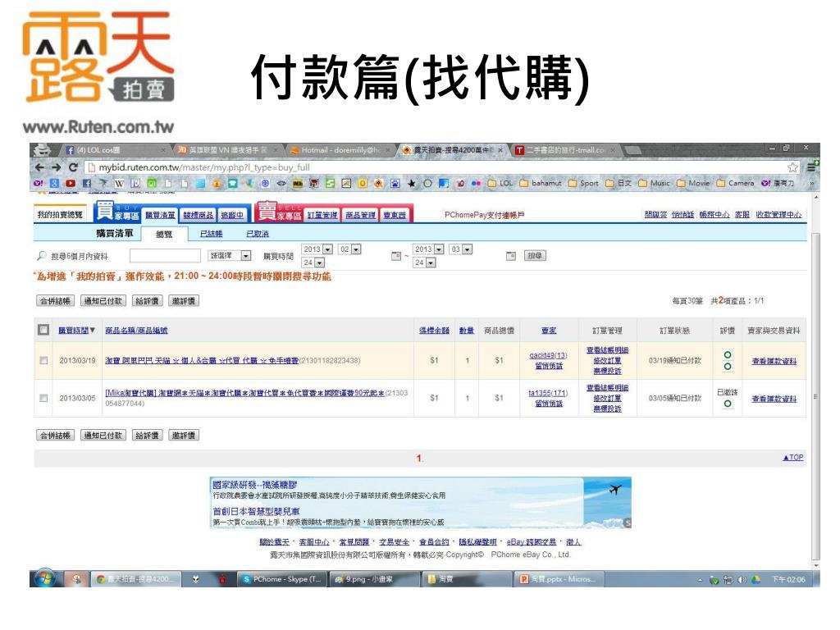Click the magnifier icon beside 搜尋6個月內資料
Screen dimensions: 840x630
coord(41,256)
